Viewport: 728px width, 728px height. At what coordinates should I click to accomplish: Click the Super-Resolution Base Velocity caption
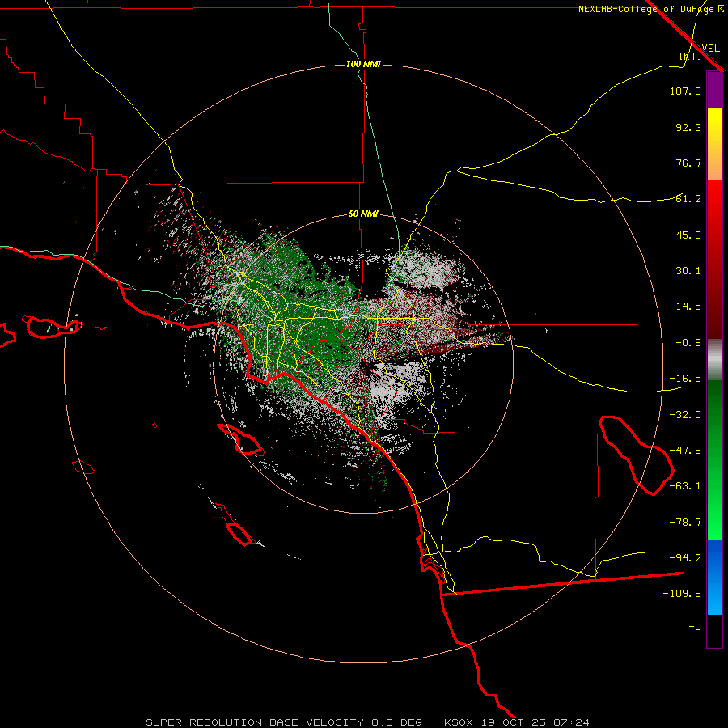368,722
